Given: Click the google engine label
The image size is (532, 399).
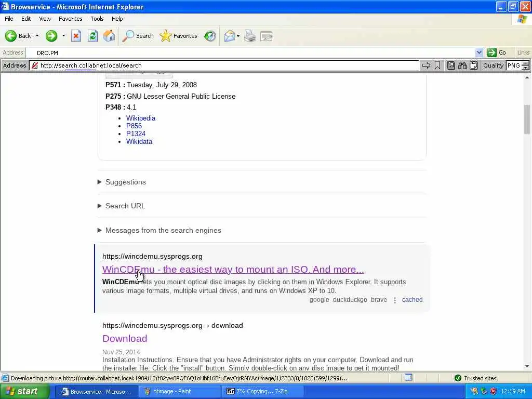Looking at the screenshot, I should click(319, 300).
